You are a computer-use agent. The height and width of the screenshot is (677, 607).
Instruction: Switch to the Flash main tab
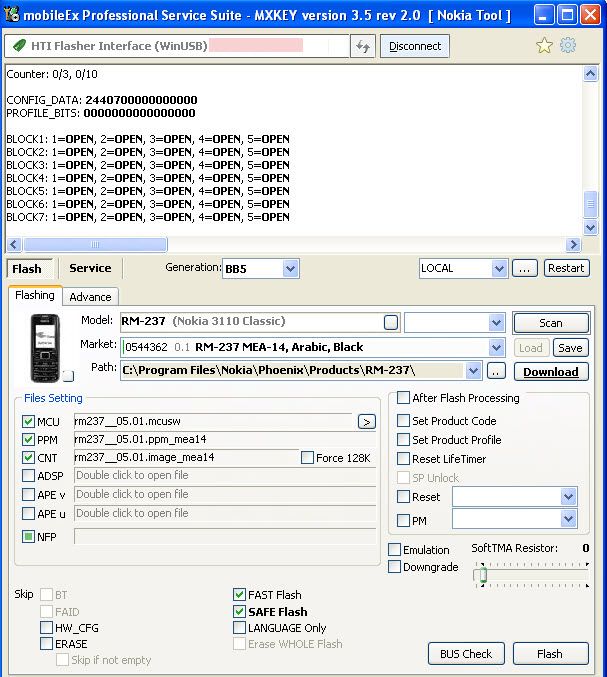click(27, 269)
